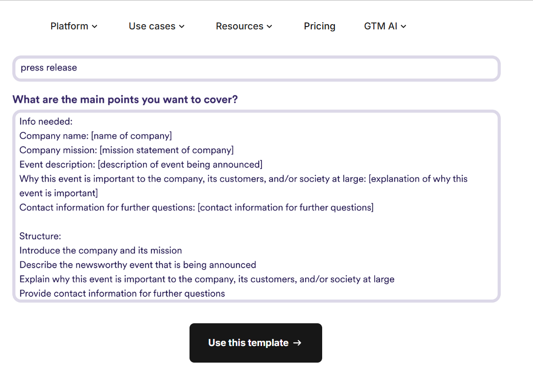
Task: Open the Platform menu
Action: (69, 26)
